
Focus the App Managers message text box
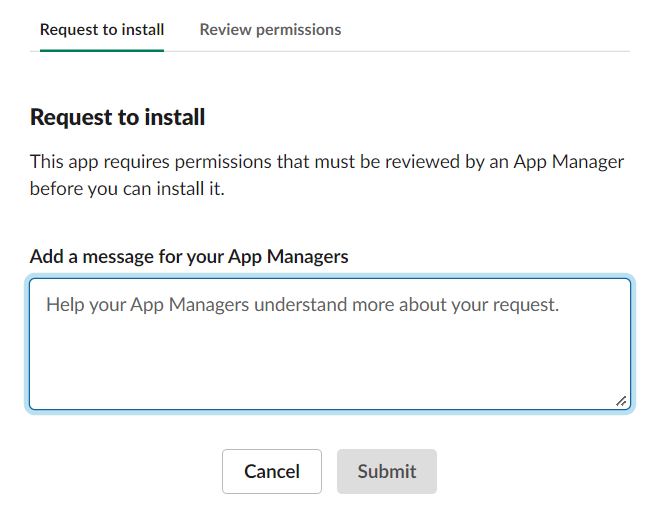pos(330,344)
